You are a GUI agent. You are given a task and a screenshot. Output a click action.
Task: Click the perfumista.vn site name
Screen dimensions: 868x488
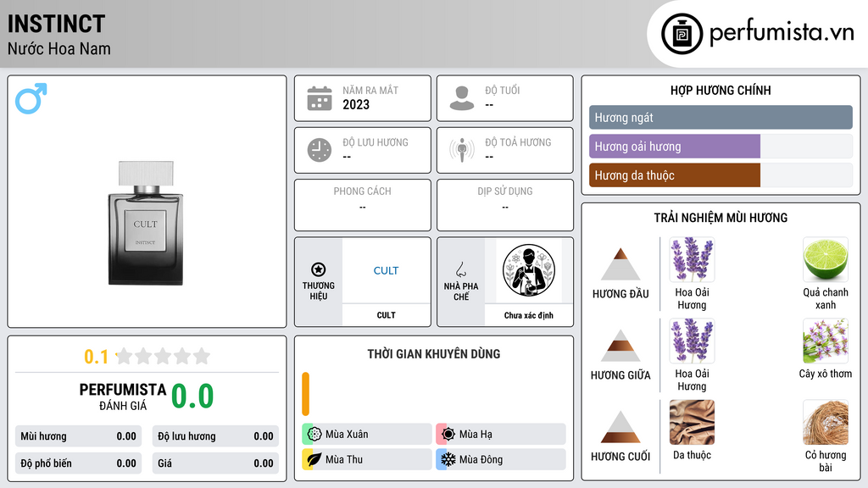point(782,33)
